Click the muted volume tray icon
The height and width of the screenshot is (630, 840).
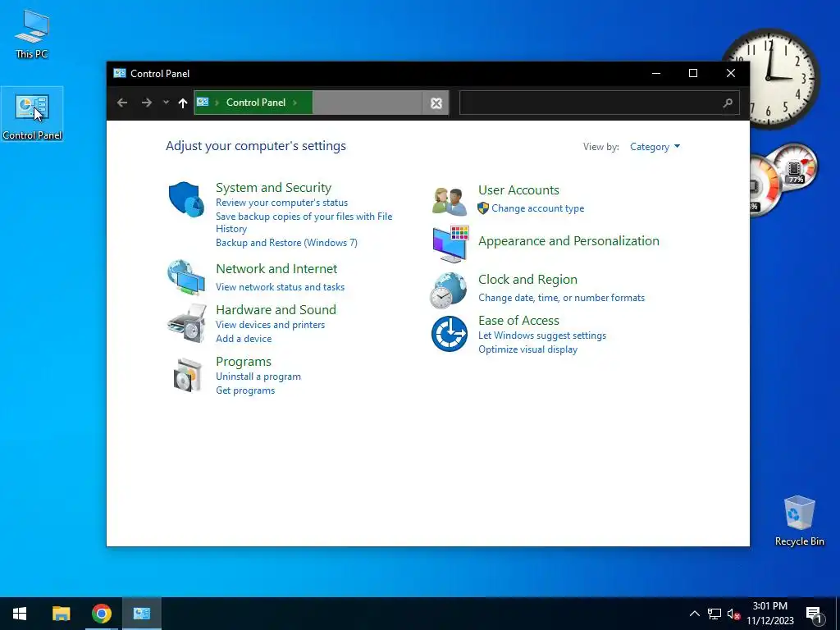pyautogui.click(x=733, y=614)
